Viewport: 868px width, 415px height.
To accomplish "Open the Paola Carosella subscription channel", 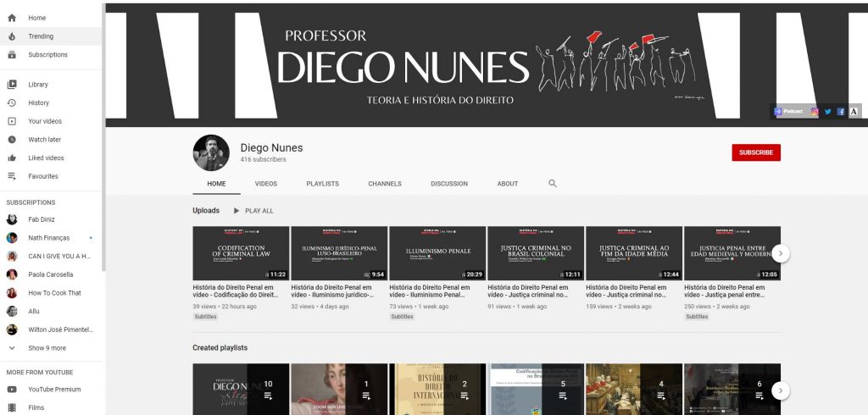I will point(50,274).
